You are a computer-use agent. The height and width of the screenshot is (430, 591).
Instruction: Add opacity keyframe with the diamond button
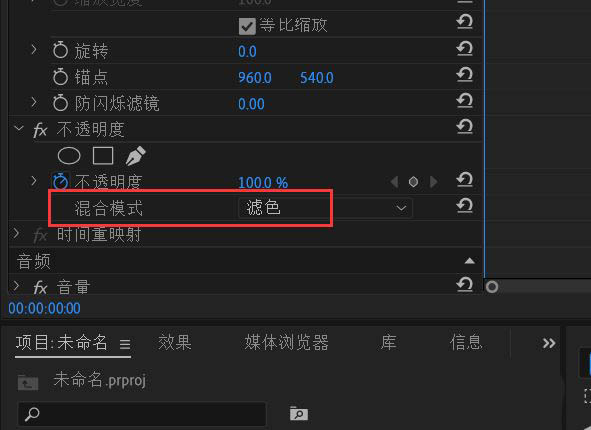coord(413,182)
